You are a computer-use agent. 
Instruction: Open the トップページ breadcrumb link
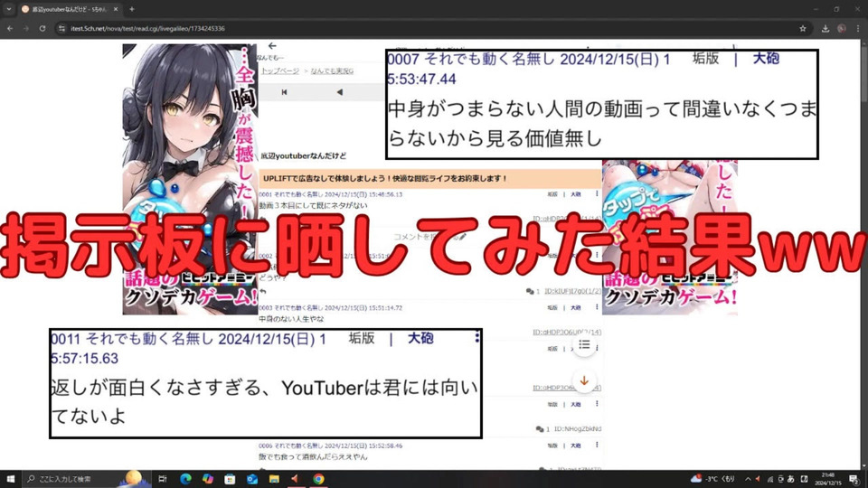pyautogui.click(x=280, y=70)
